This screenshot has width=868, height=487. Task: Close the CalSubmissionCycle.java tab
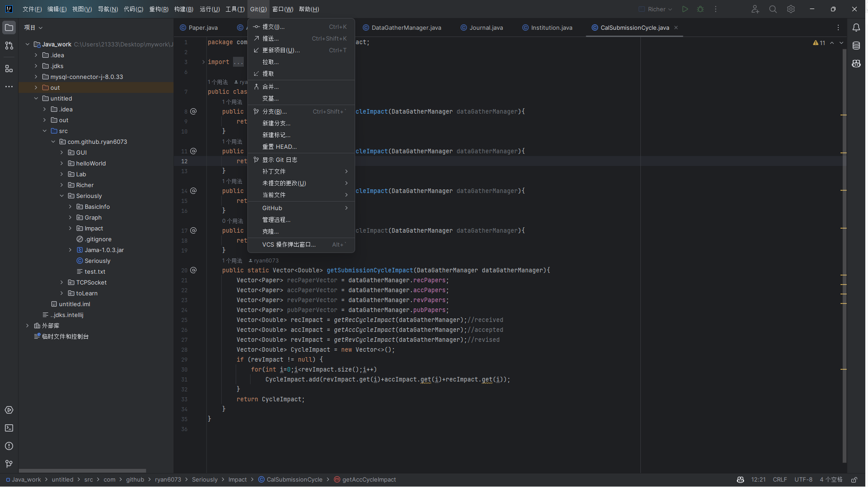tap(676, 28)
